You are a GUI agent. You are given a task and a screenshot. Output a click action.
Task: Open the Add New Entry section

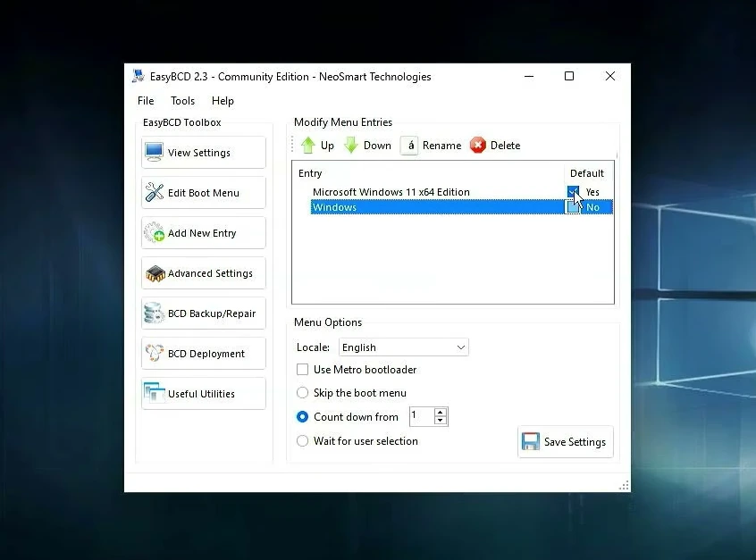pyautogui.click(x=204, y=233)
